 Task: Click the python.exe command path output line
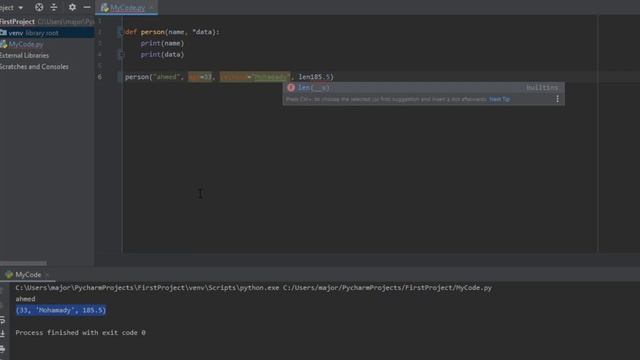point(253,288)
